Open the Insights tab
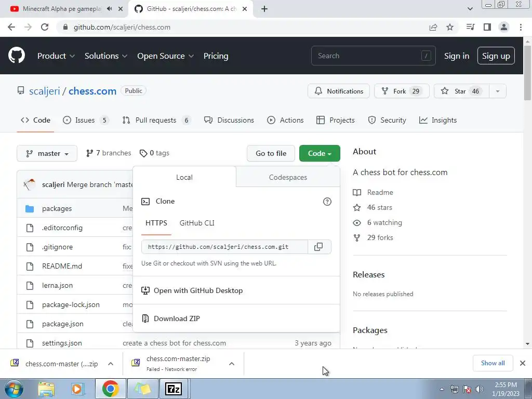 click(437, 120)
